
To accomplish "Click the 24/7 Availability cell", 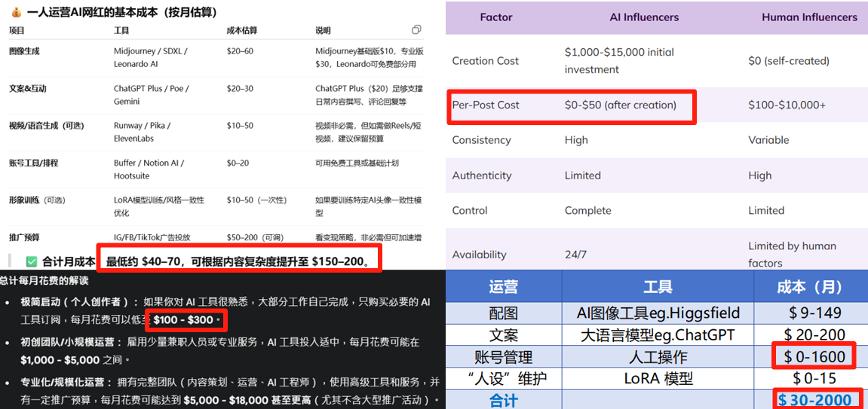I will 575,255.
